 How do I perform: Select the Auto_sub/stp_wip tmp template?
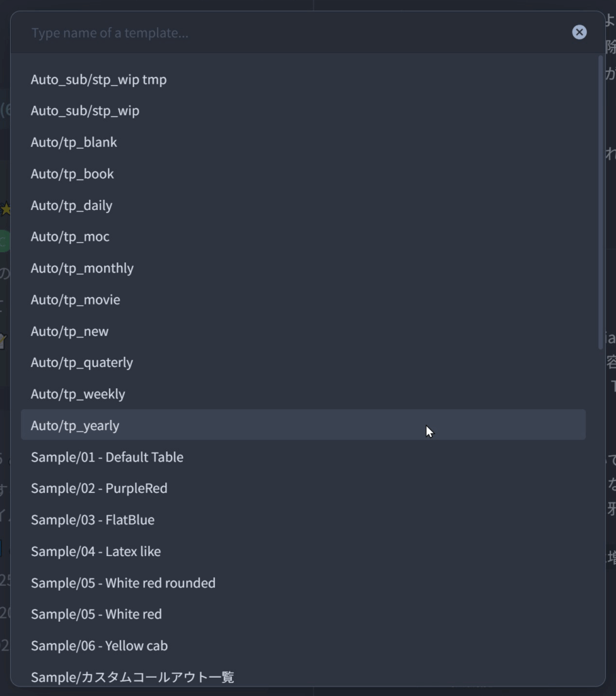tap(99, 80)
